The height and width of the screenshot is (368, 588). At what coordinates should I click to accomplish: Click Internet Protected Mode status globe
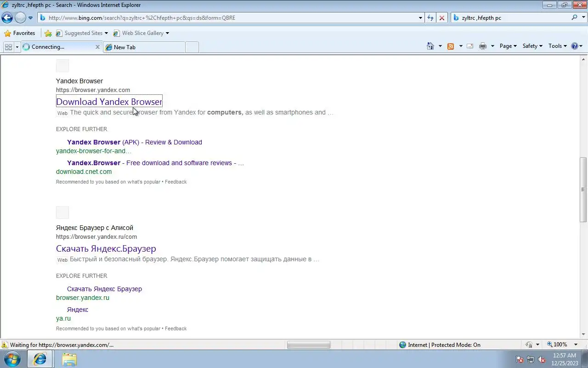pyautogui.click(x=402, y=345)
